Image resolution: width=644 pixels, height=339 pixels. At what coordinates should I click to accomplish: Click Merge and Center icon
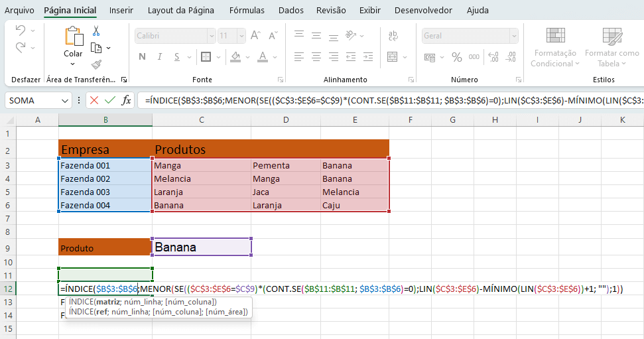(x=393, y=56)
